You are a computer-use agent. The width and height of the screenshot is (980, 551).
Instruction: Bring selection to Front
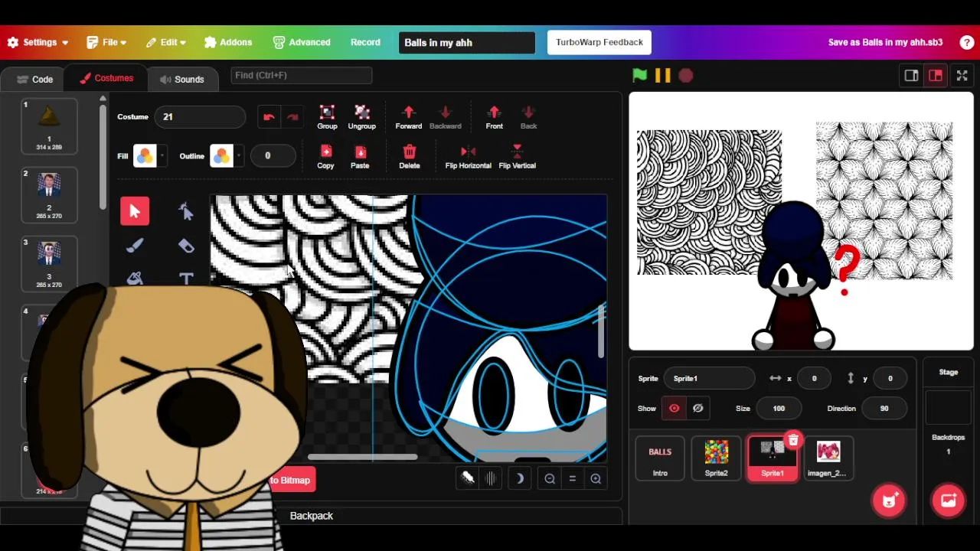click(494, 117)
